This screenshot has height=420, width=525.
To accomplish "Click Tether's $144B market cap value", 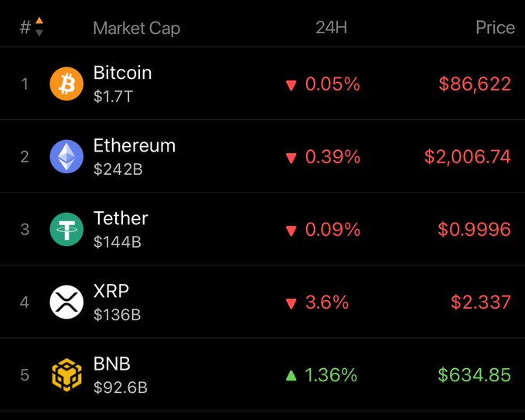I will [117, 242].
